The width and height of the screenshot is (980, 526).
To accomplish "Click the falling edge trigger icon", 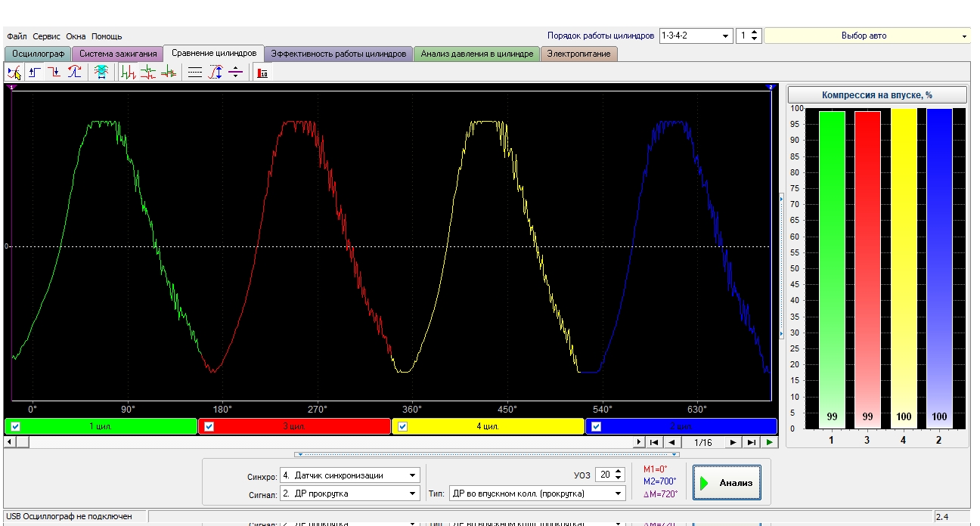I will pyautogui.click(x=54, y=73).
